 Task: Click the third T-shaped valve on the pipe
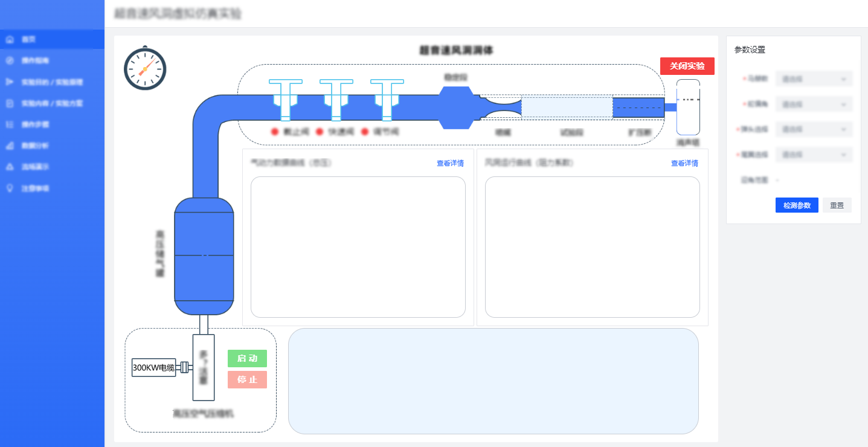pos(387,99)
